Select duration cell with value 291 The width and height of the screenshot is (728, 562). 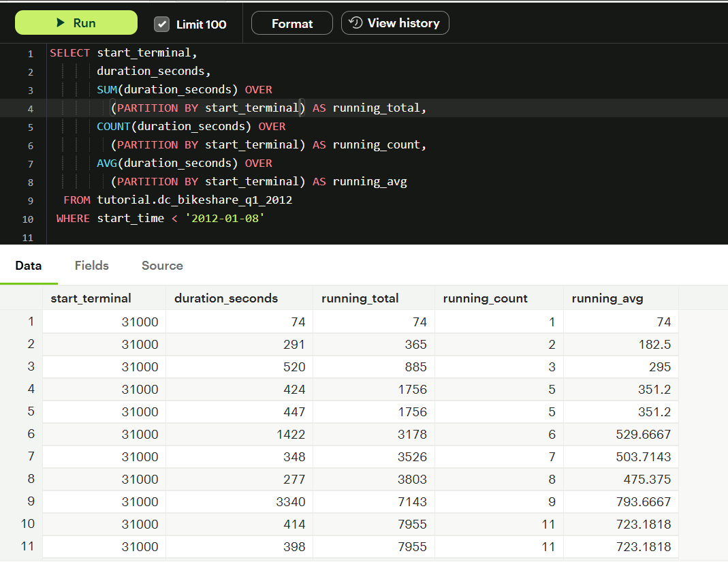239,344
